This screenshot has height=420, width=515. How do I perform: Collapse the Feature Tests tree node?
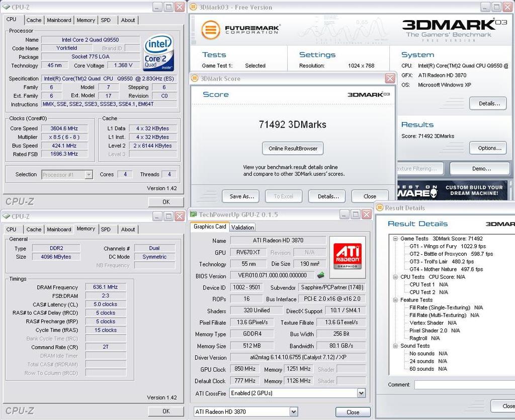(395, 300)
